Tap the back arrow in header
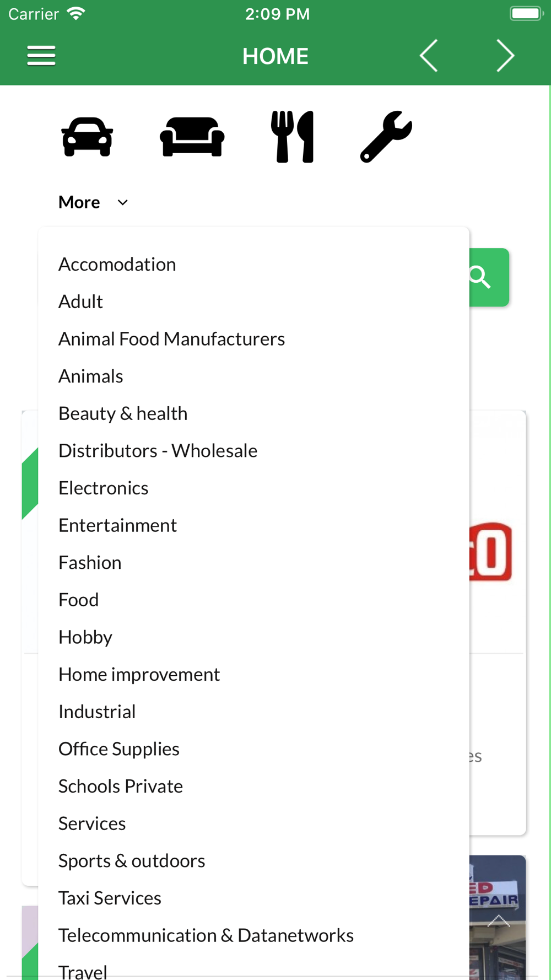The width and height of the screenshot is (551, 980). coord(429,56)
